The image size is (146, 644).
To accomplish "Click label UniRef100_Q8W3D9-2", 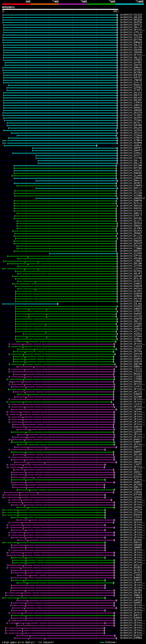I will click(133, 198).
